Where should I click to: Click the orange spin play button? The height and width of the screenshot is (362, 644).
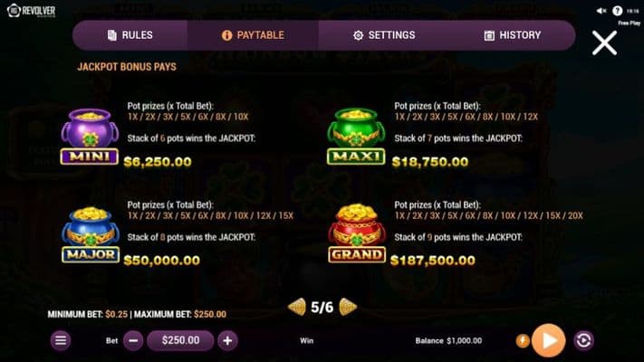pyautogui.click(x=548, y=340)
